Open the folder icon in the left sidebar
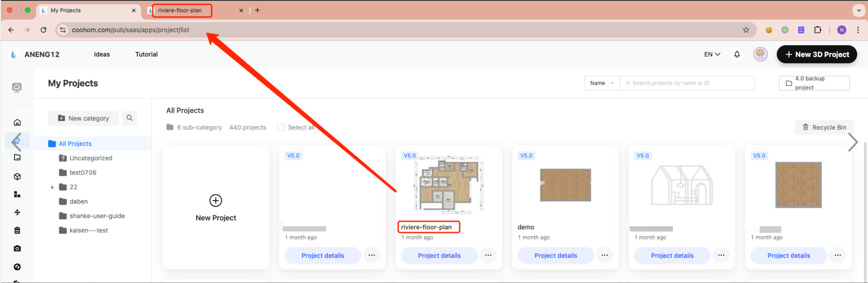The width and height of the screenshot is (868, 283). 17,157
